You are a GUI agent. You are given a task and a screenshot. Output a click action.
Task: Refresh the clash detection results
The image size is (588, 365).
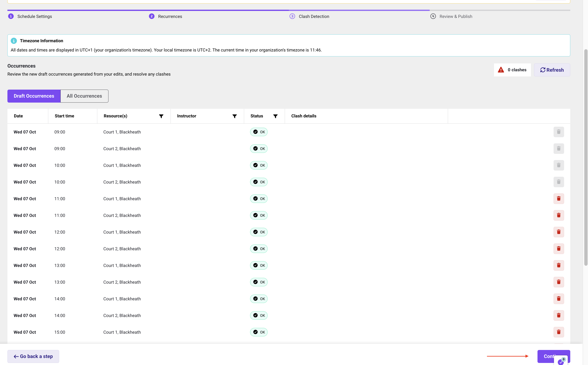click(x=552, y=70)
